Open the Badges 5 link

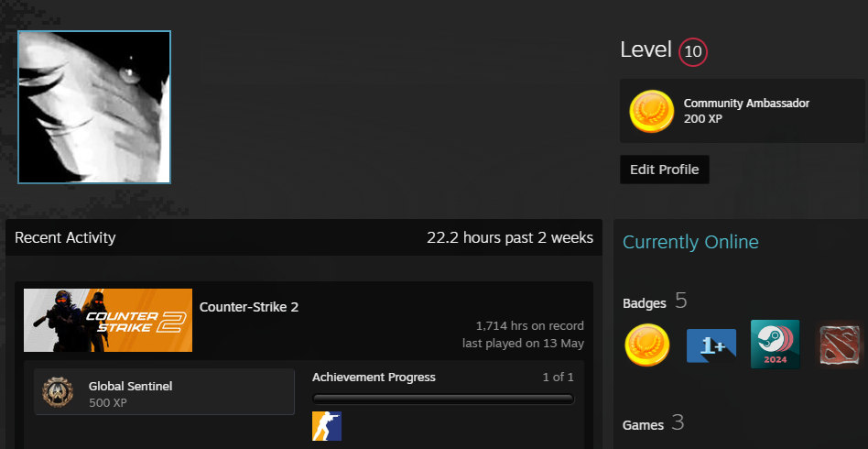pyautogui.click(x=655, y=301)
